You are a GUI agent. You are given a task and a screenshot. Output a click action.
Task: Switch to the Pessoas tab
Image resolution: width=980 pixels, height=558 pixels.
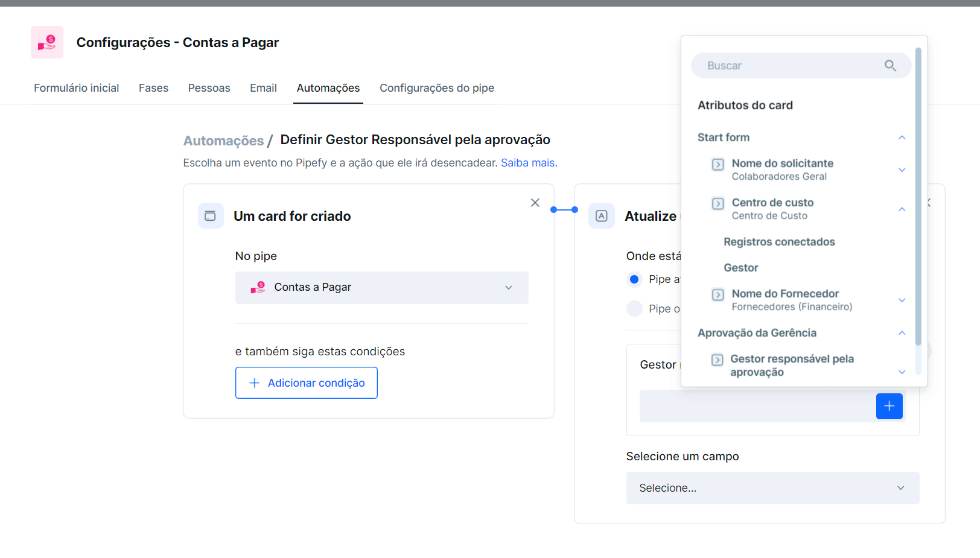pyautogui.click(x=209, y=88)
